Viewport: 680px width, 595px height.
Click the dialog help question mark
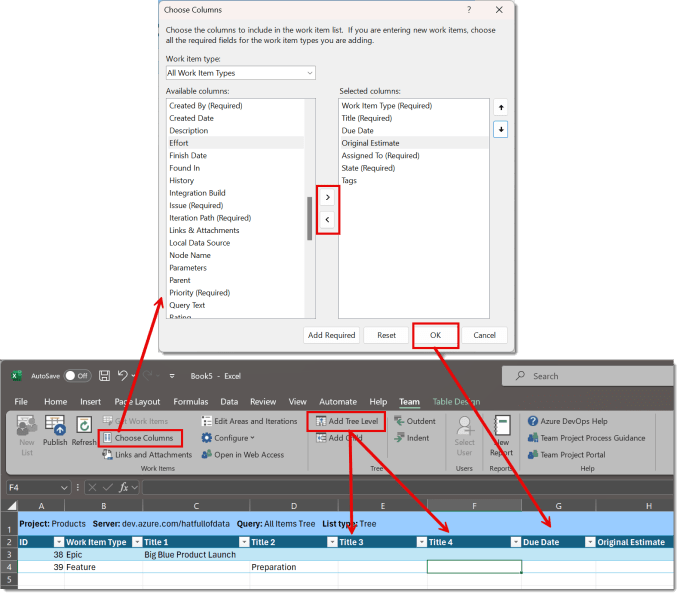click(x=469, y=10)
